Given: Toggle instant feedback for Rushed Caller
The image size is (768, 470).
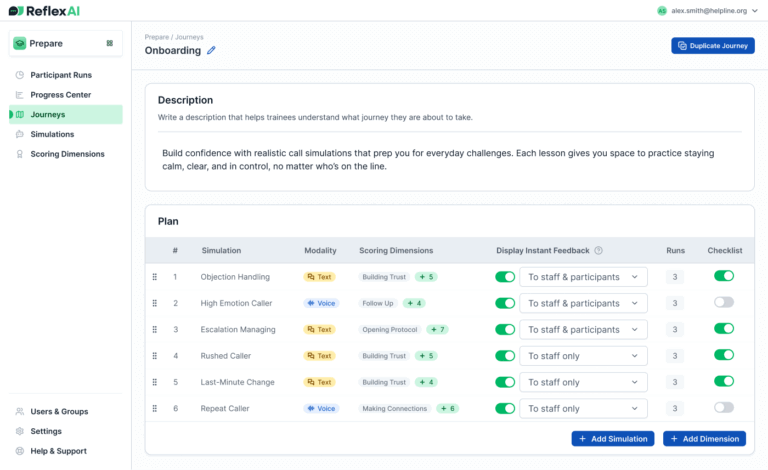Looking at the screenshot, I should click(505, 356).
